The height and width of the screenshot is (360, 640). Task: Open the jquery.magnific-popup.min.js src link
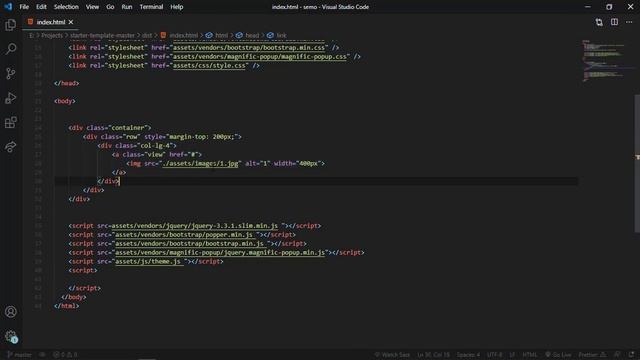coord(220,253)
